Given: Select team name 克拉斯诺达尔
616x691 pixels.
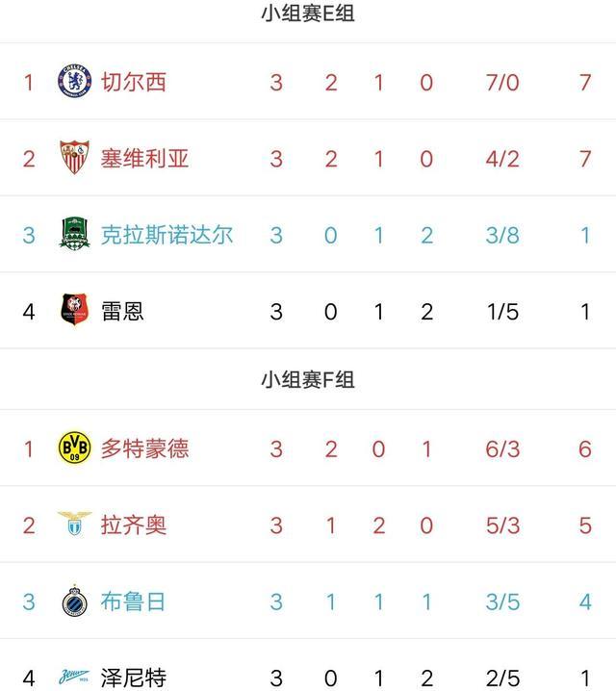Looking at the screenshot, I should tap(167, 235).
